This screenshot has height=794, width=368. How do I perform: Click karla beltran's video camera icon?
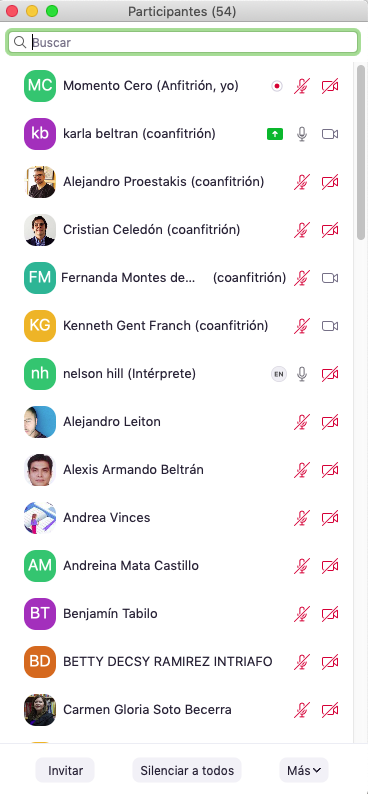coord(330,134)
